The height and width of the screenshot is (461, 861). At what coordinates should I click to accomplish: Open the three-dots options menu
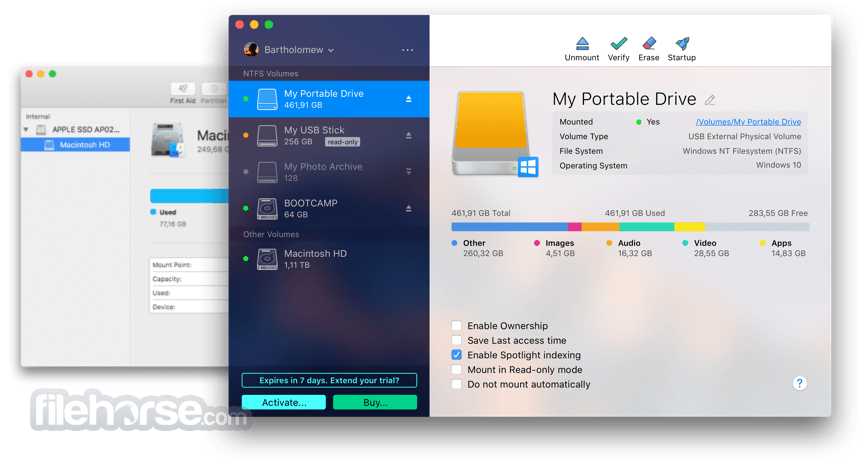(407, 50)
